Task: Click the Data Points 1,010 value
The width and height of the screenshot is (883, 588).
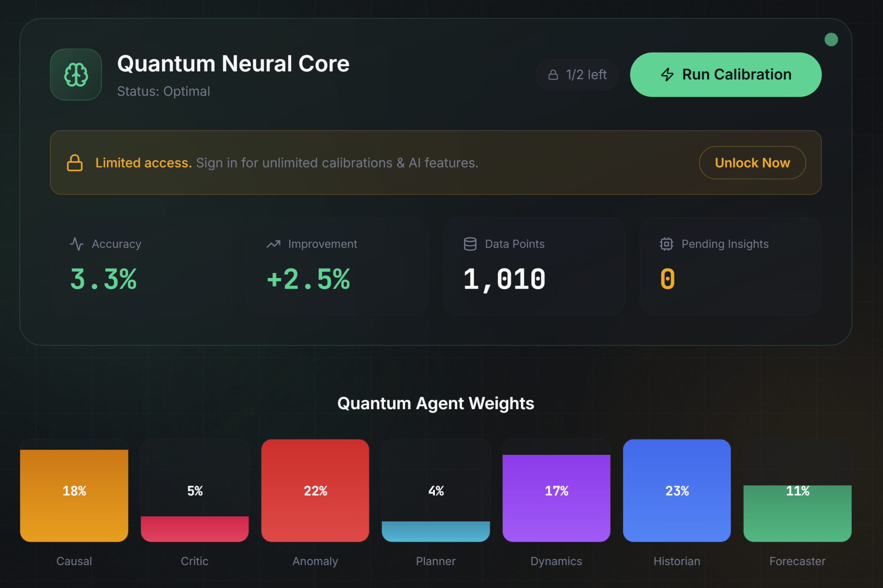Action: coord(504,280)
